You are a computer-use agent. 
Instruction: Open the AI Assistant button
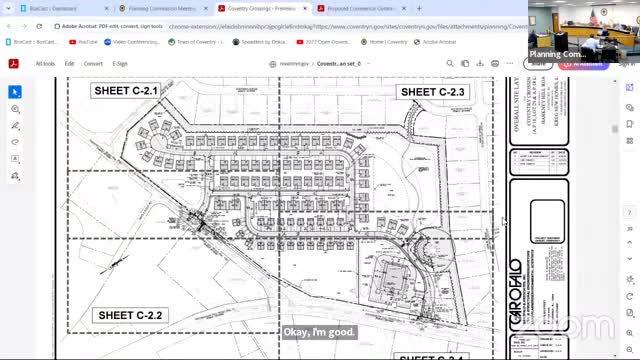(583, 64)
